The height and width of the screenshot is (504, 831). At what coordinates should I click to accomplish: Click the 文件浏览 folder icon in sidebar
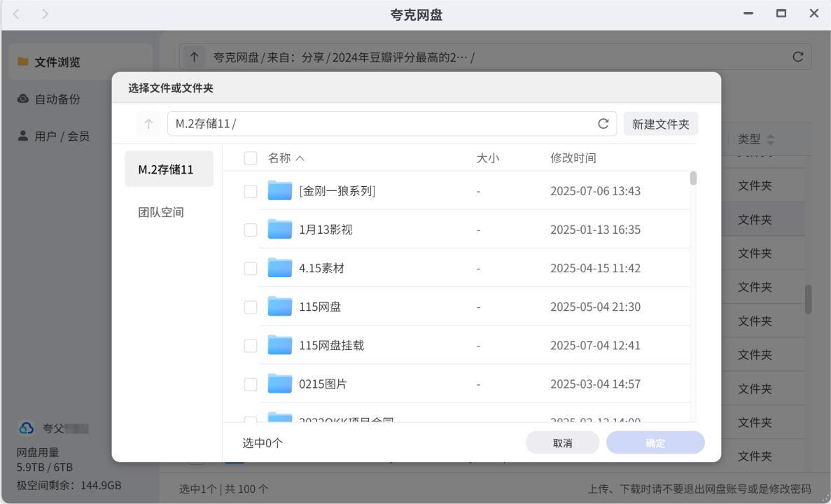coord(23,62)
